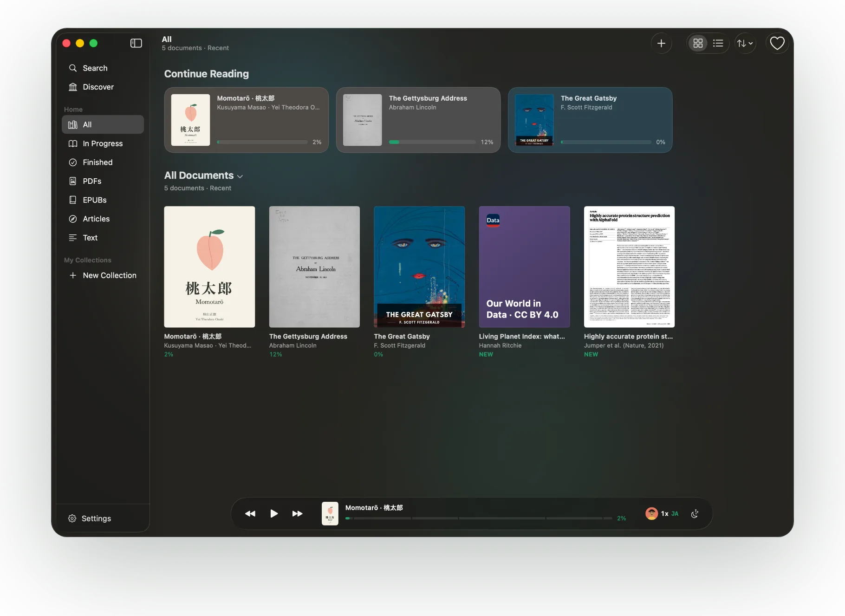Viewport: 845px width, 616px height.
Task: Click 'Jumper et al. (Nature, 2021)' text
Action: point(624,345)
